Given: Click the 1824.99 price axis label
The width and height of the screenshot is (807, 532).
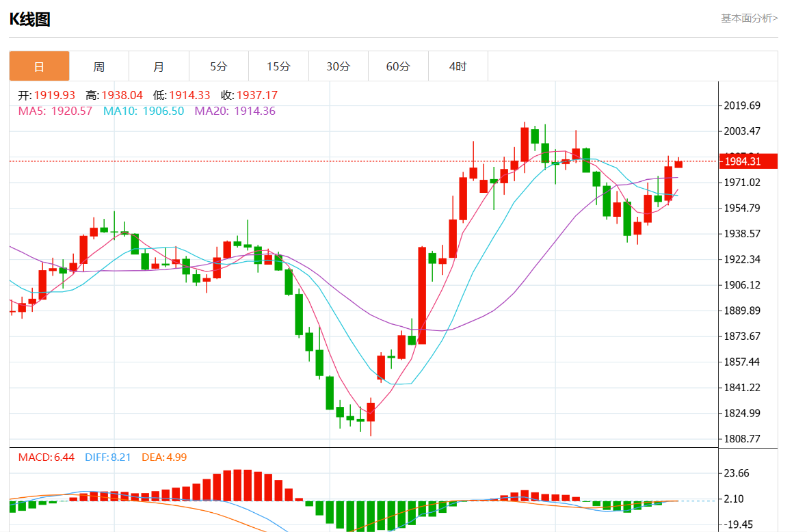Looking at the screenshot, I should [742, 413].
